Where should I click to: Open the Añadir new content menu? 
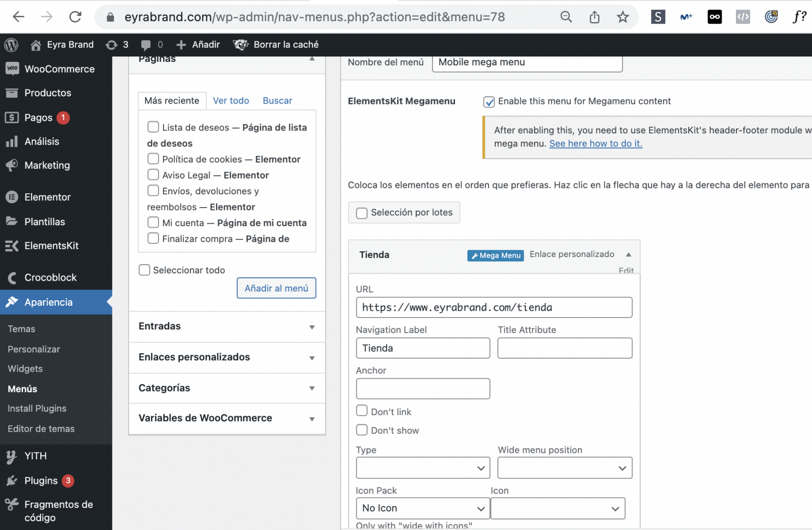198,45
